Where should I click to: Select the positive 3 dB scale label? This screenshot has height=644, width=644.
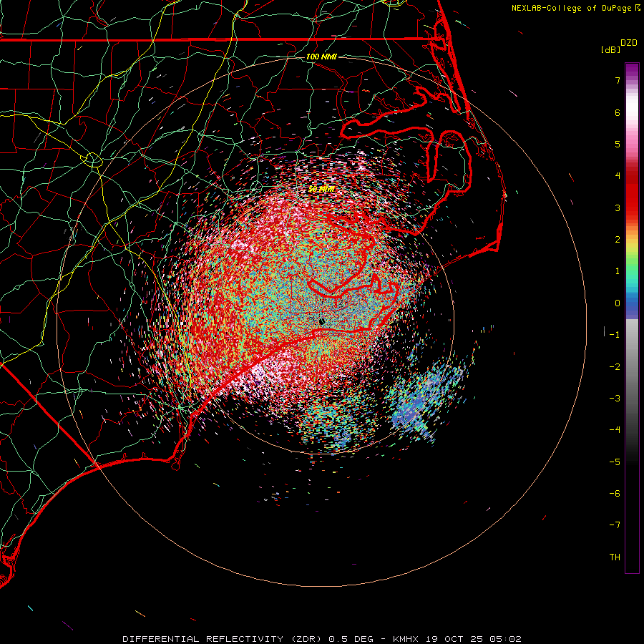(618, 208)
